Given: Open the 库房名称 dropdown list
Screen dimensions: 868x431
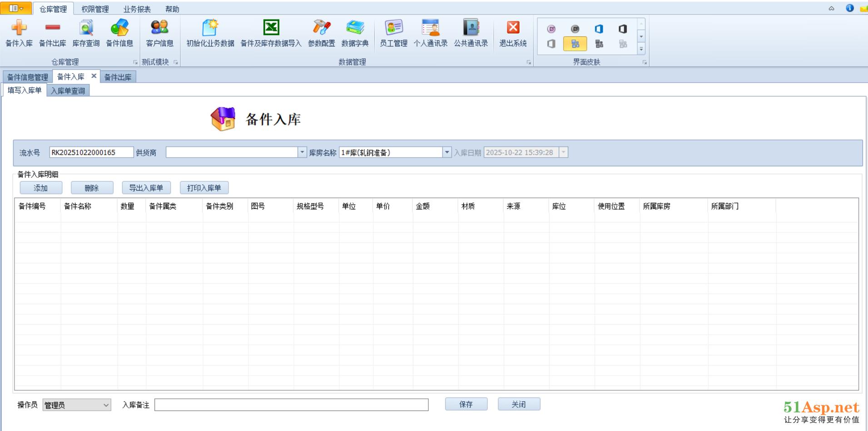Looking at the screenshot, I should [x=447, y=153].
